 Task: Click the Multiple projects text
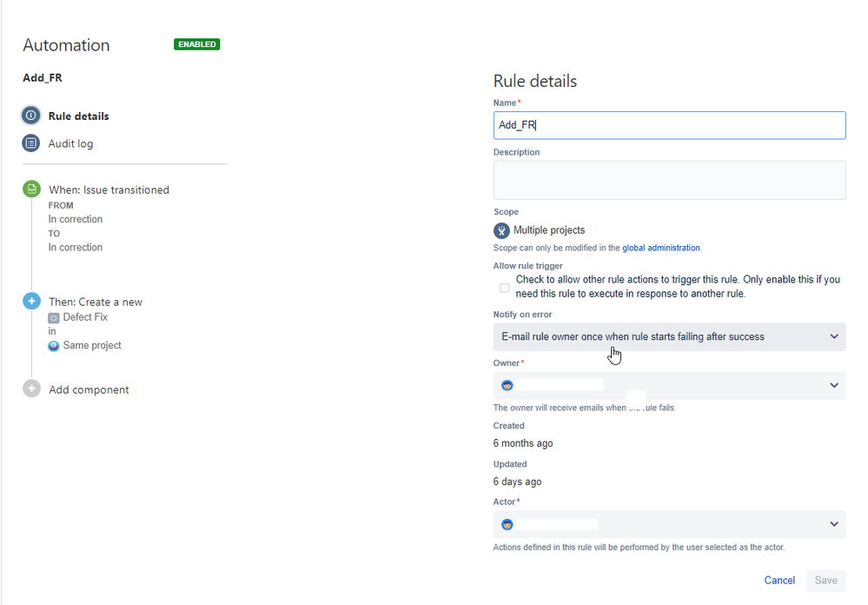tap(549, 230)
